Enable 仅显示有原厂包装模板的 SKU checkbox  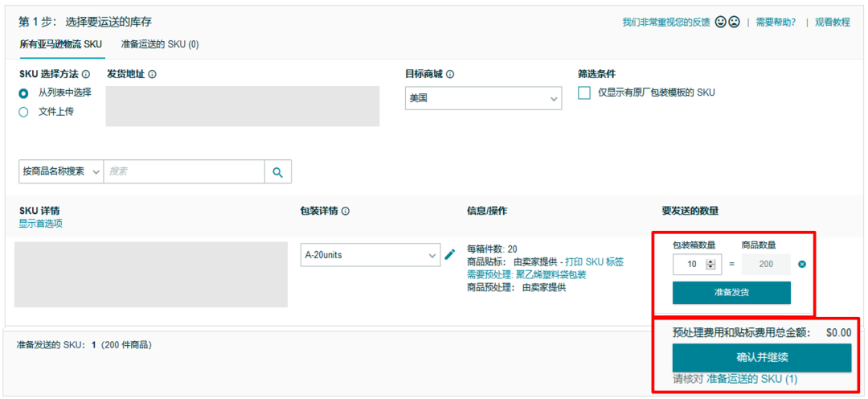pyautogui.click(x=584, y=93)
